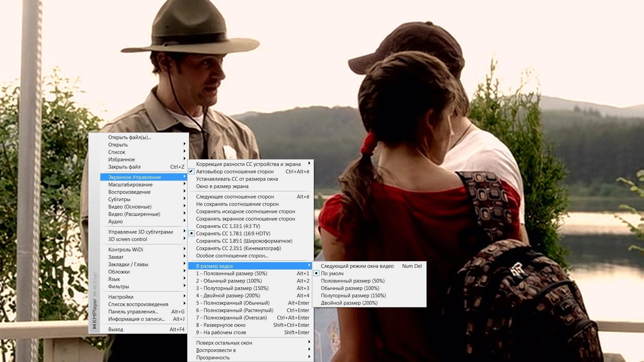Select 'Сохранять исходное соотношение сторон'

(250, 211)
